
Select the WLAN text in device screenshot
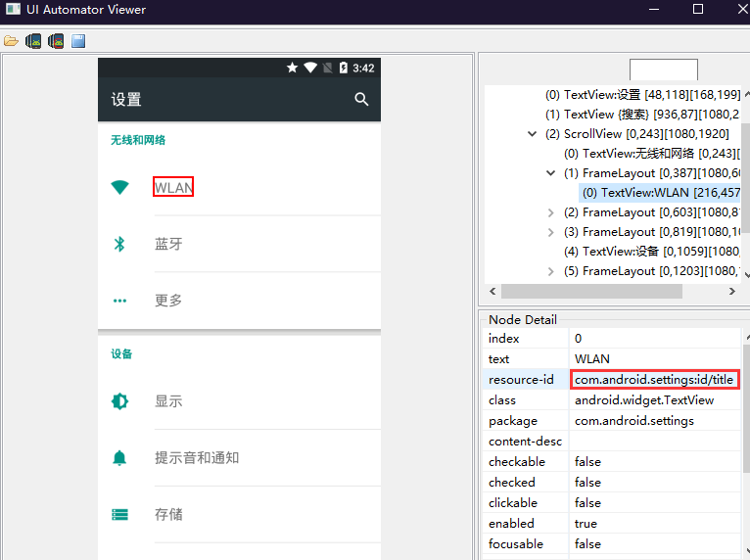pos(173,188)
